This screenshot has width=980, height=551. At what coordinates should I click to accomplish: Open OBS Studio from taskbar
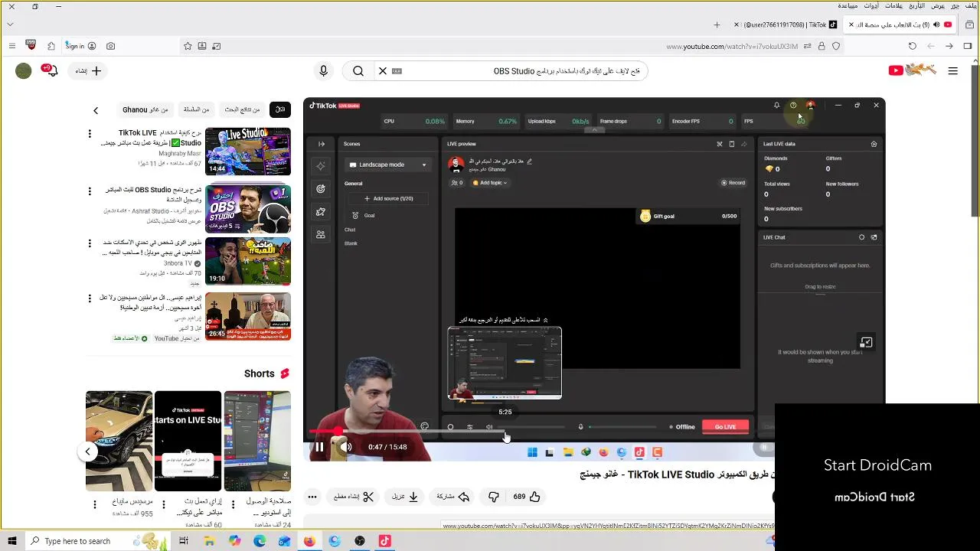tap(360, 541)
